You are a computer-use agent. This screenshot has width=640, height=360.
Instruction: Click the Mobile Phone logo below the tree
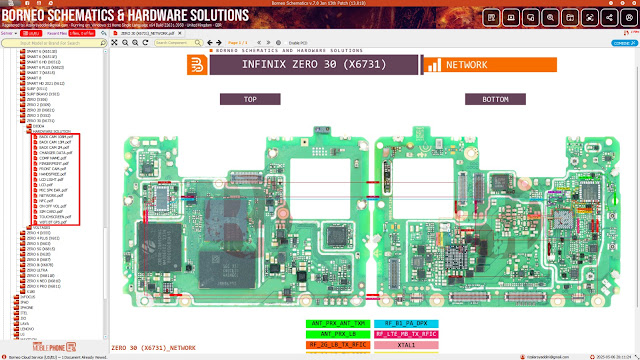54,347
